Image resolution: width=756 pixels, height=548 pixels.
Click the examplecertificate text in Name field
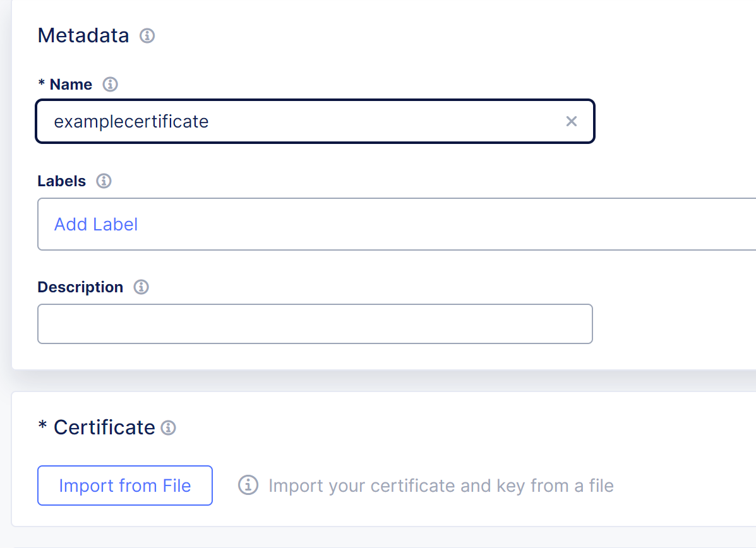pyautogui.click(x=131, y=121)
